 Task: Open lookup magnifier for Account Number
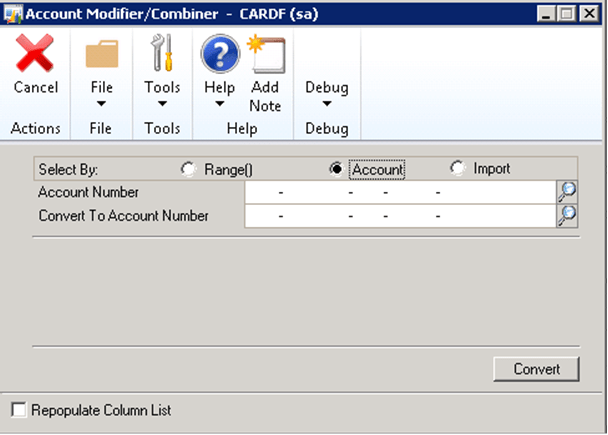[567, 192]
